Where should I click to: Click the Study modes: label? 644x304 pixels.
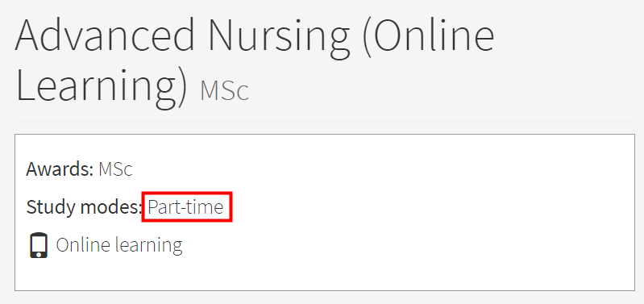[x=84, y=207]
